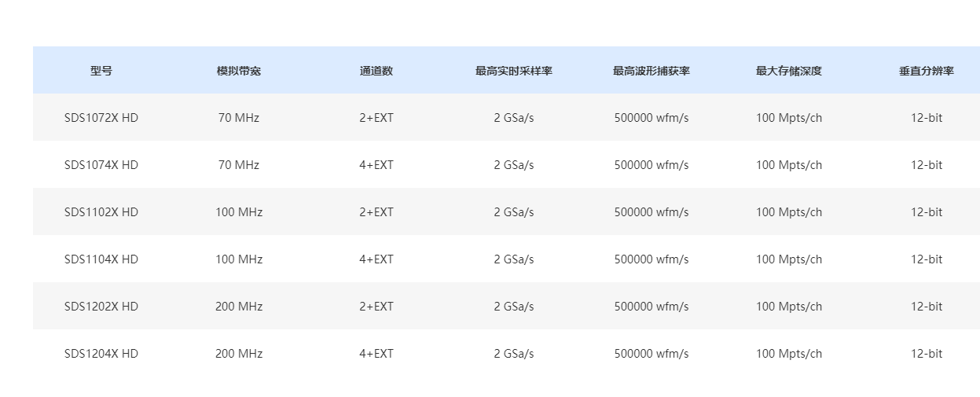Viewport: 980px width, 397px height.
Task: Click the 最高实时采样率 column header
Action: click(x=514, y=71)
